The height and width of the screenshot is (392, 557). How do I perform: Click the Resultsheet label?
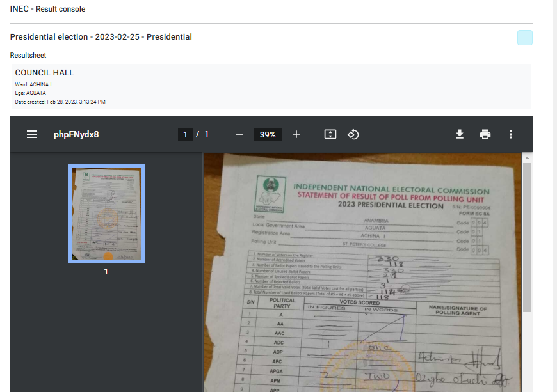28,56
